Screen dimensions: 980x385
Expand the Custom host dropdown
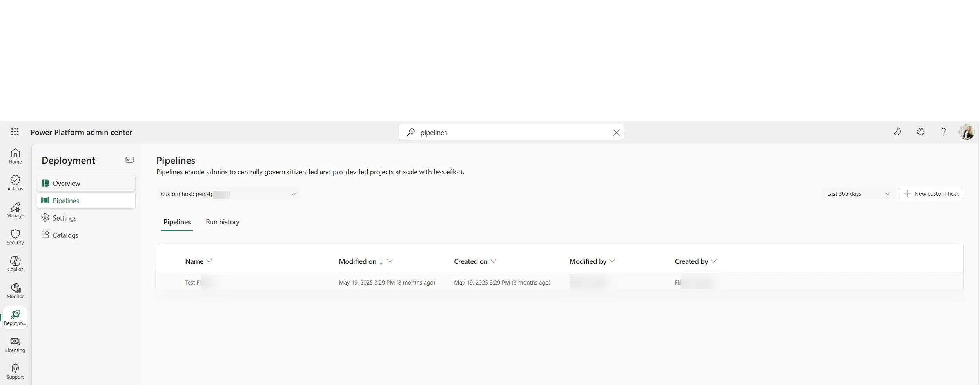(228, 194)
